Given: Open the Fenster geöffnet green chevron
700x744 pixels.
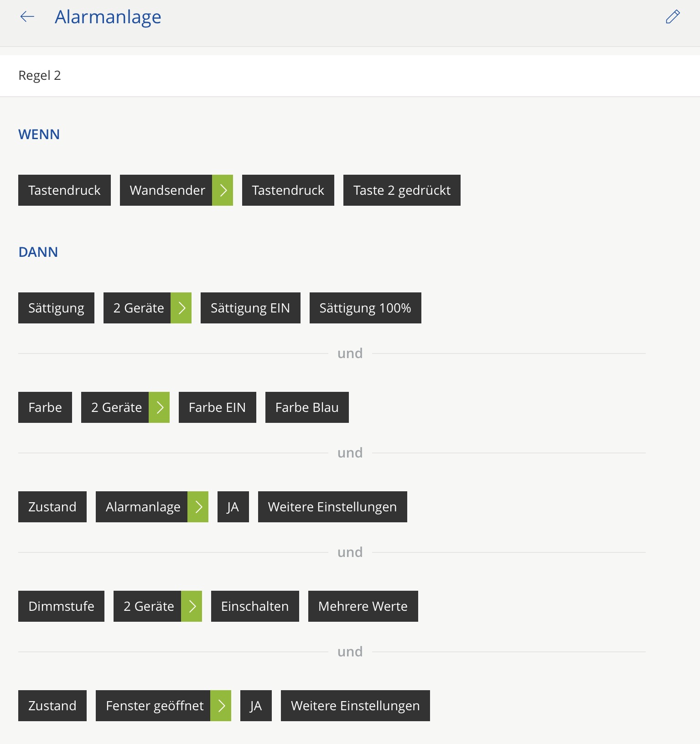Looking at the screenshot, I should tap(221, 706).
